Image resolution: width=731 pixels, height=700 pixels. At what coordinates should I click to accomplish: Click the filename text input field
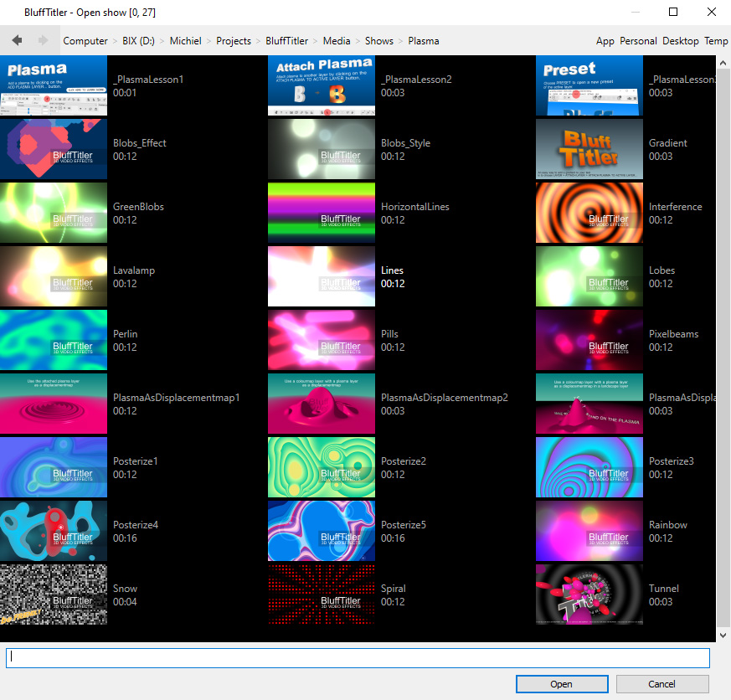(358, 658)
